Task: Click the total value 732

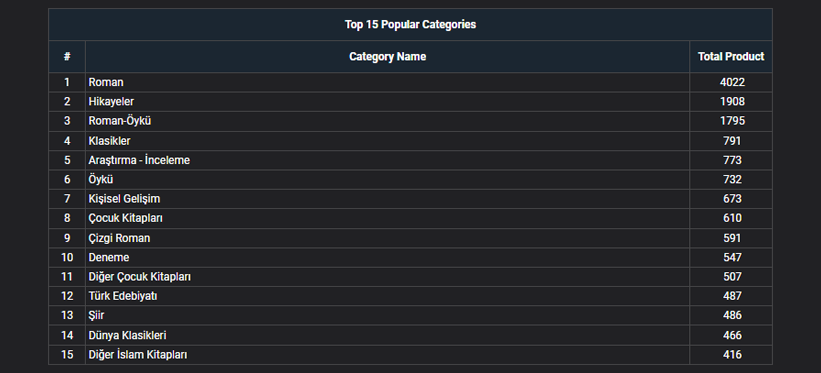Action: pyautogui.click(x=732, y=180)
